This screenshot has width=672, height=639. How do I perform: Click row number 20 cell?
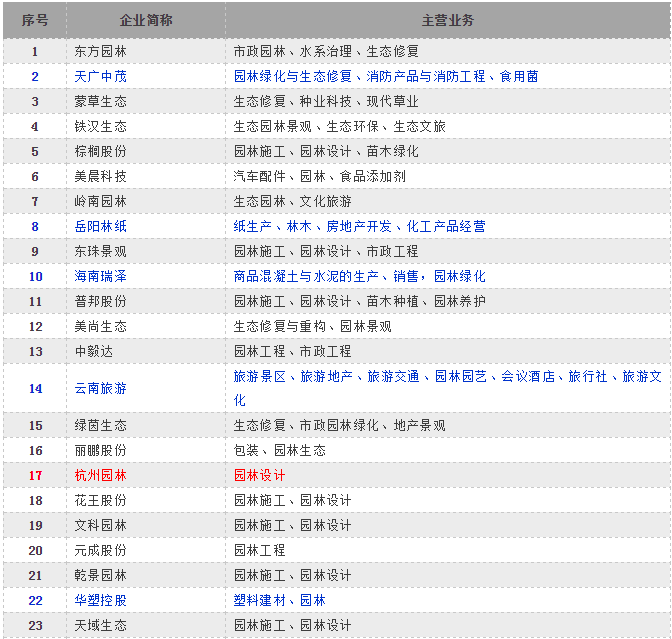click(x=35, y=550)
